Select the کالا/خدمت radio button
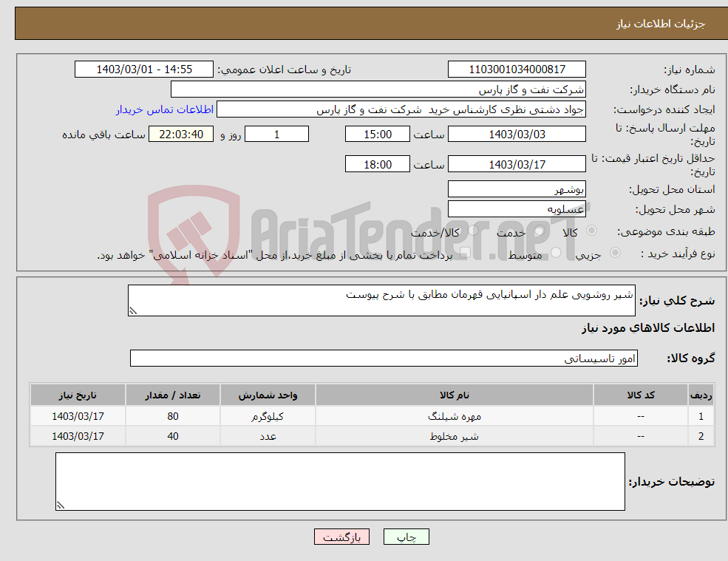The width and height of the screenshot is (728, 561). click(473, 231)
